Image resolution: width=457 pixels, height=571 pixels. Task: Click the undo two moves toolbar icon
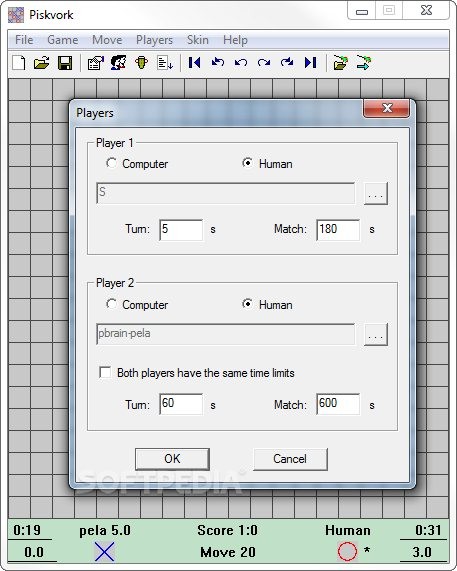(x=218, y=63)
